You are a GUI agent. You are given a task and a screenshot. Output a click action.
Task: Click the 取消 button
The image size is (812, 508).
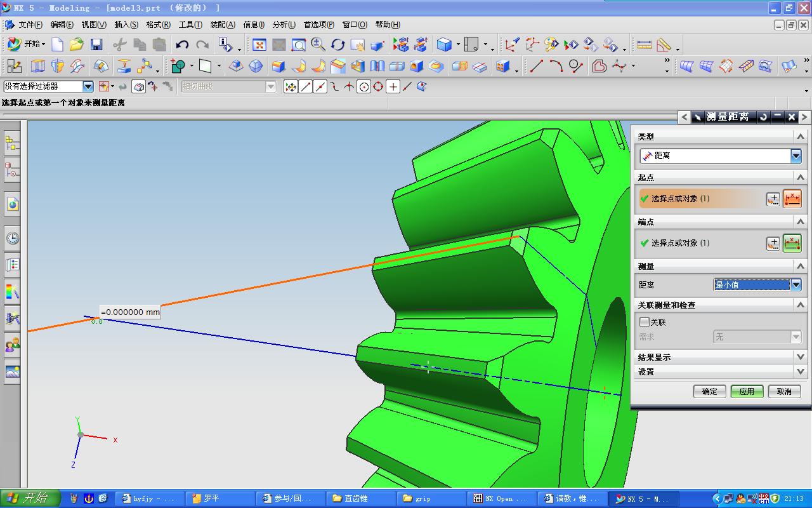pyautogui.click(x=784, y=392)
